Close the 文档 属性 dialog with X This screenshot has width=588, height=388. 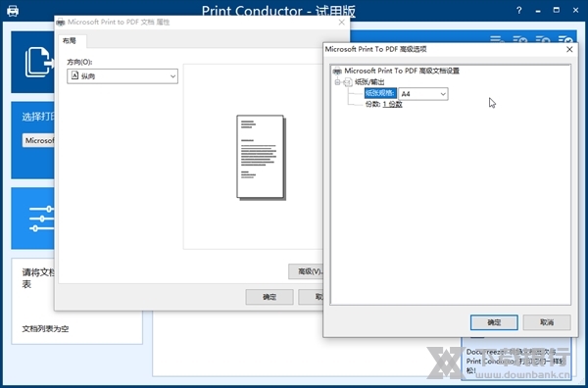pos(341,23)
